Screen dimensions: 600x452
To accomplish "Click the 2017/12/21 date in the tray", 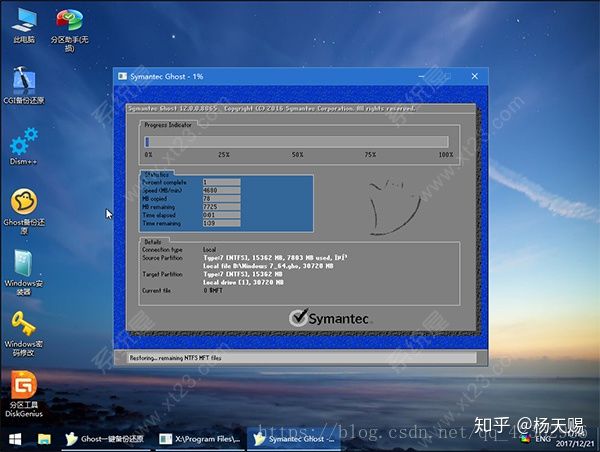I will tap(575, 444).
